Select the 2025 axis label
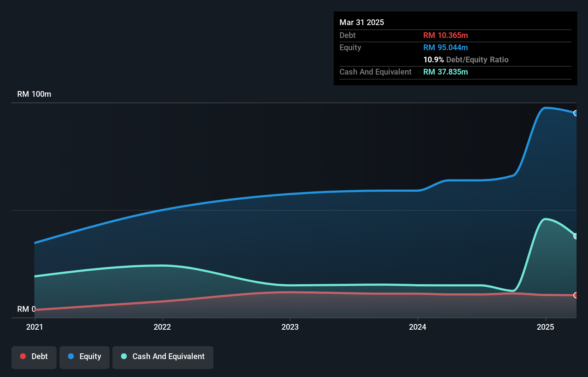 pos(545,327)
